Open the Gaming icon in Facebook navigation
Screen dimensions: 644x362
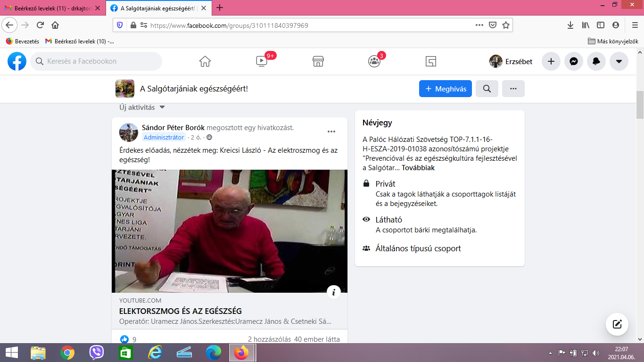(x=431, y=61)
